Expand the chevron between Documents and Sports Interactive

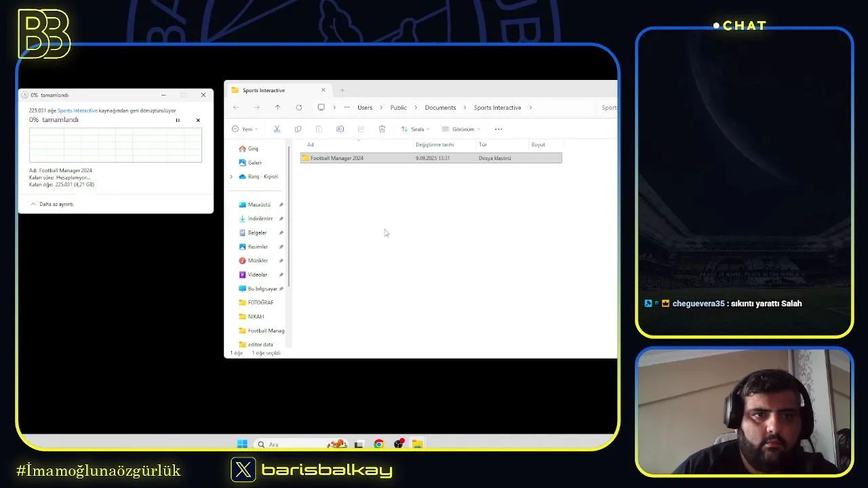coord(465,108)
